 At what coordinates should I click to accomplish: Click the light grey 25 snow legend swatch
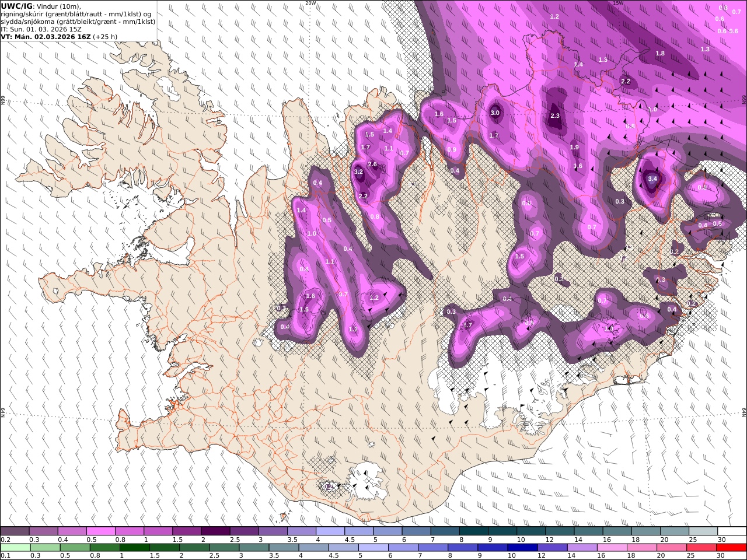(x=703, y=531)
